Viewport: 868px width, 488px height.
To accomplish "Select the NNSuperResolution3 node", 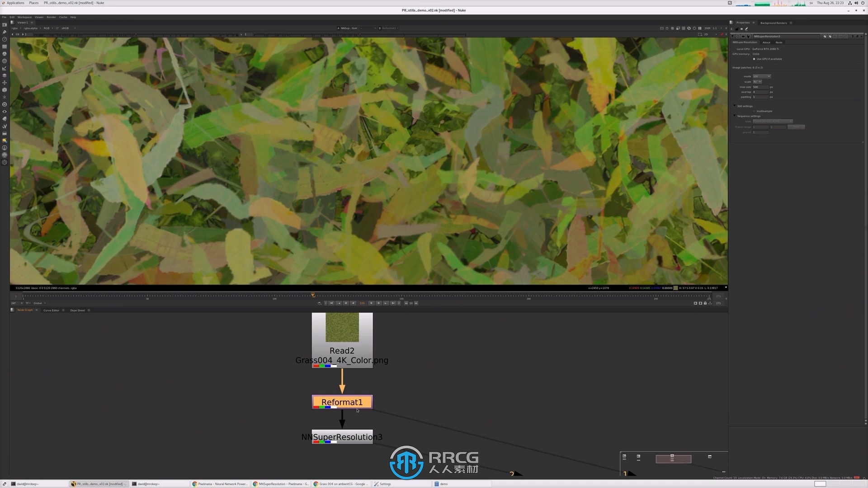I will (x=342, y=437).
